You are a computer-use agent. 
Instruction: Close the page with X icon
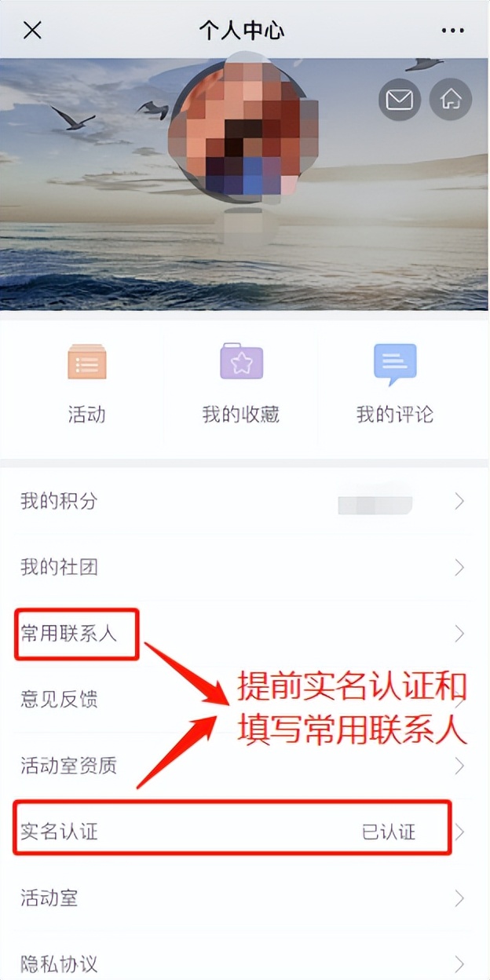(x=32, y=31)
